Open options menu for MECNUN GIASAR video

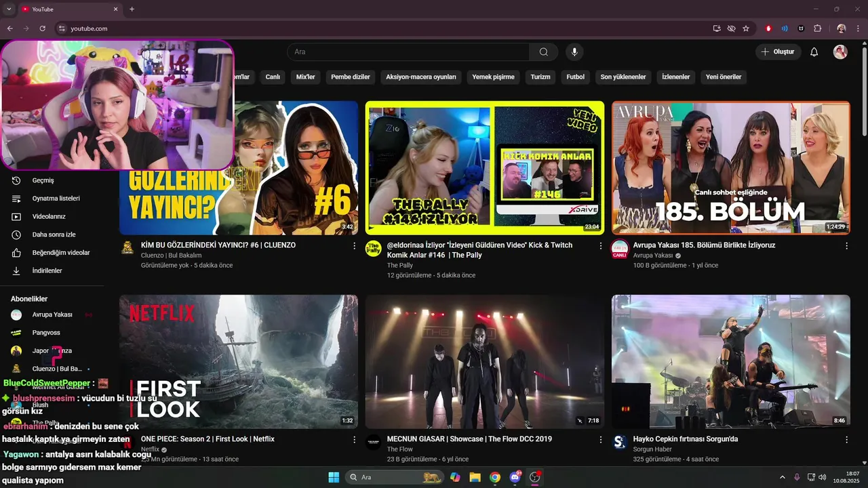(600, 440)
